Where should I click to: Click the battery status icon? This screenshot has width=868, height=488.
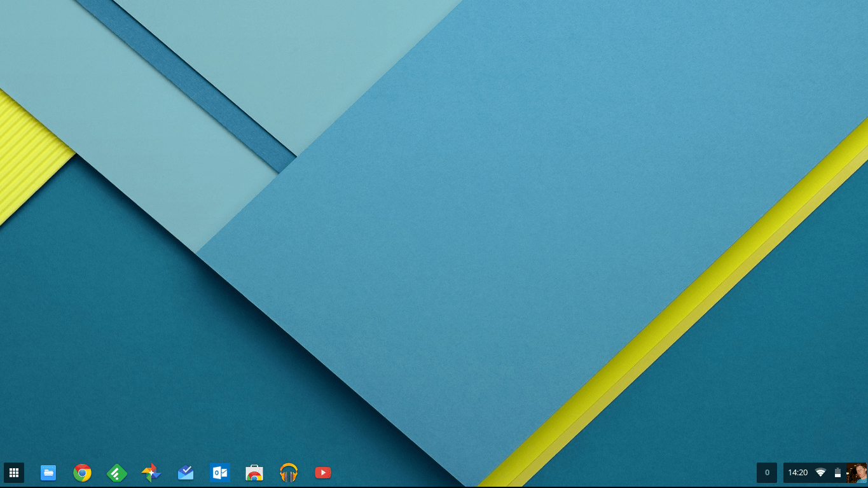[x=837, y=473]
